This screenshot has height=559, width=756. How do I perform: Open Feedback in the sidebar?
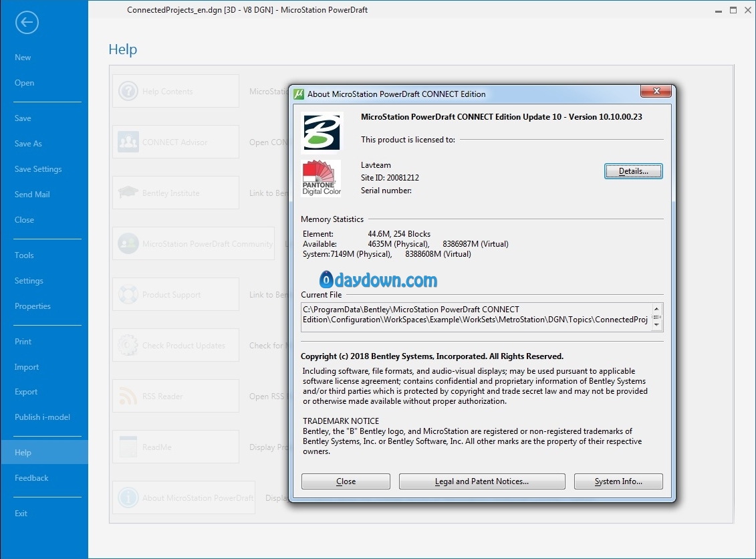coord(31,478)
